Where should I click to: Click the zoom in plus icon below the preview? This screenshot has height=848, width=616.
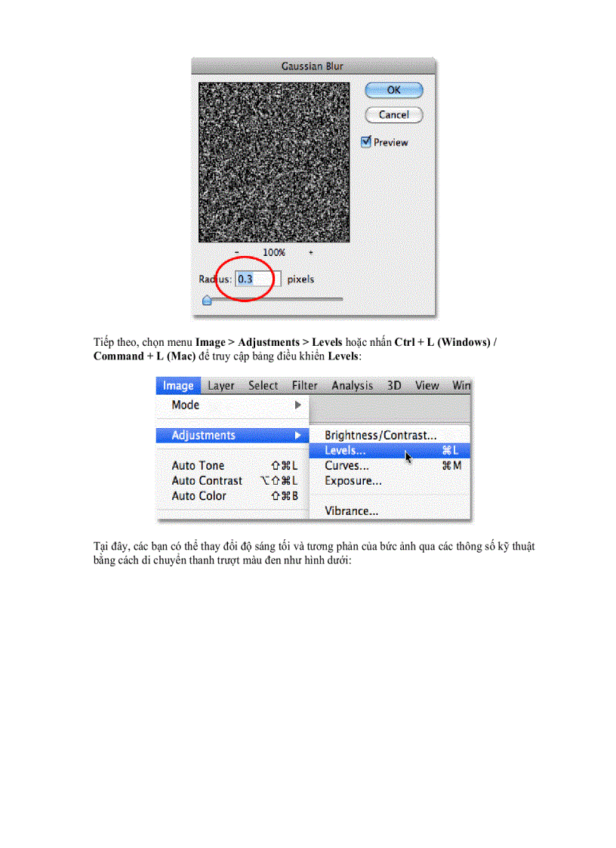point(310,251)
